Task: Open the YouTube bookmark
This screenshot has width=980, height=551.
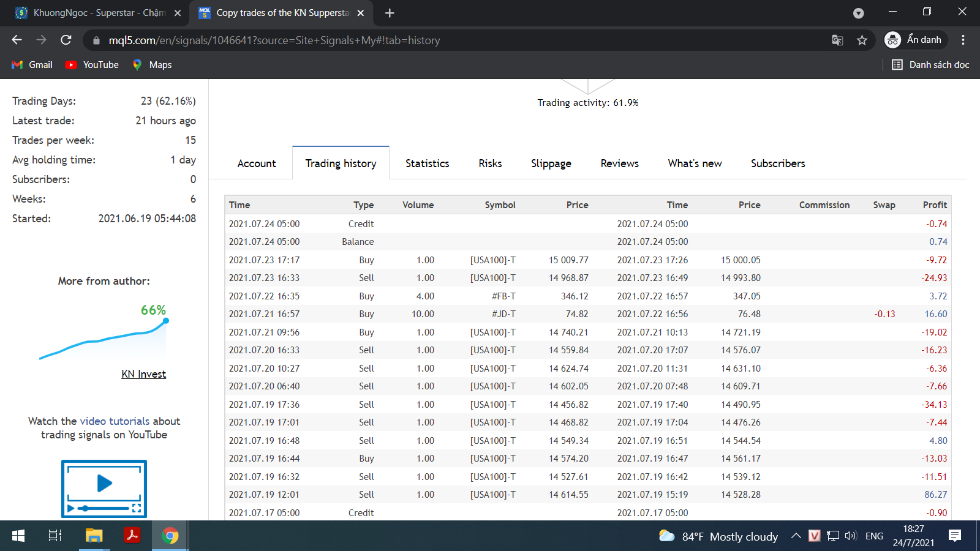Action: pos(92,65)
